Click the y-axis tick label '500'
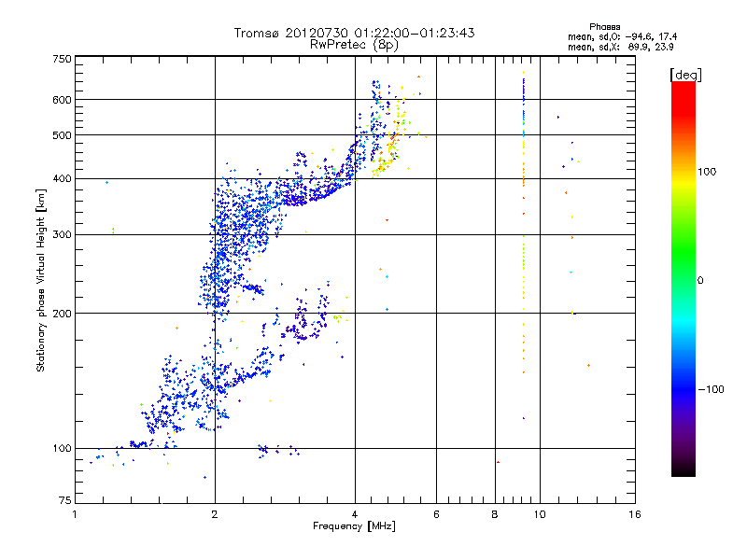The height and width of the screenshot is (560, 747). (x=62, y=135)
